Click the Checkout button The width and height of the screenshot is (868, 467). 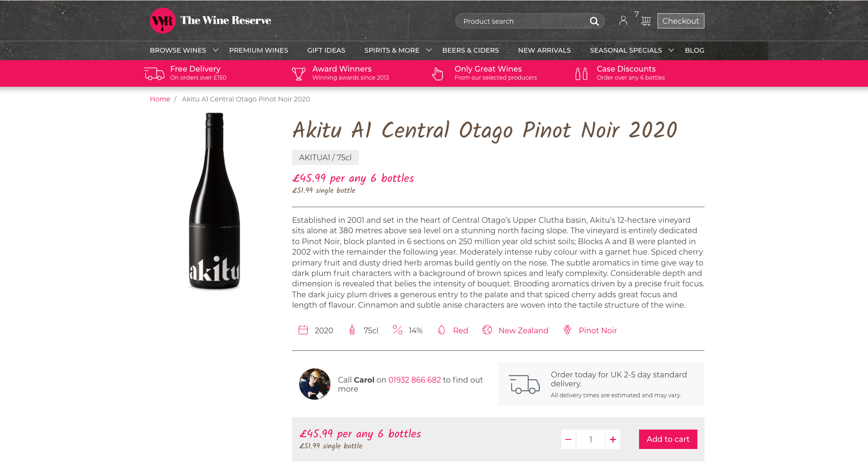click(680, 21)
